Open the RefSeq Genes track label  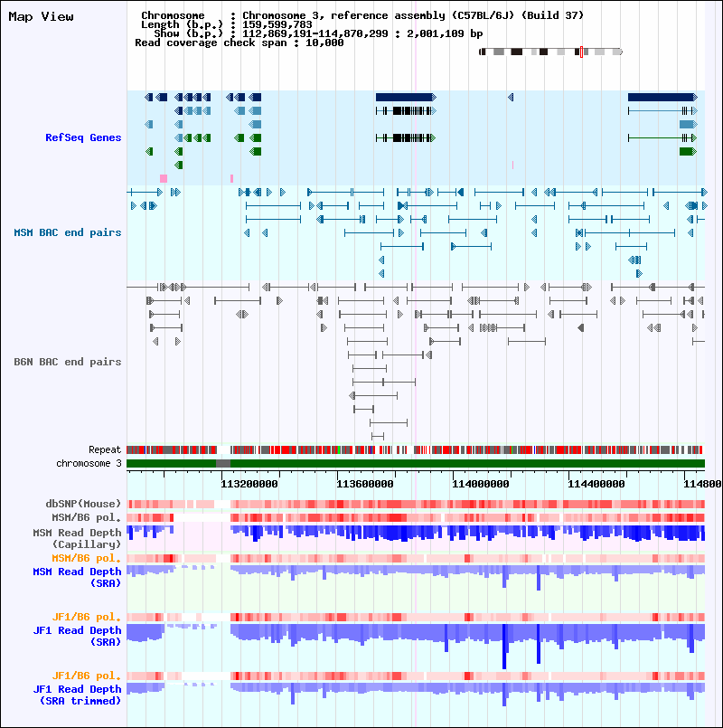(x=83, y=137)
